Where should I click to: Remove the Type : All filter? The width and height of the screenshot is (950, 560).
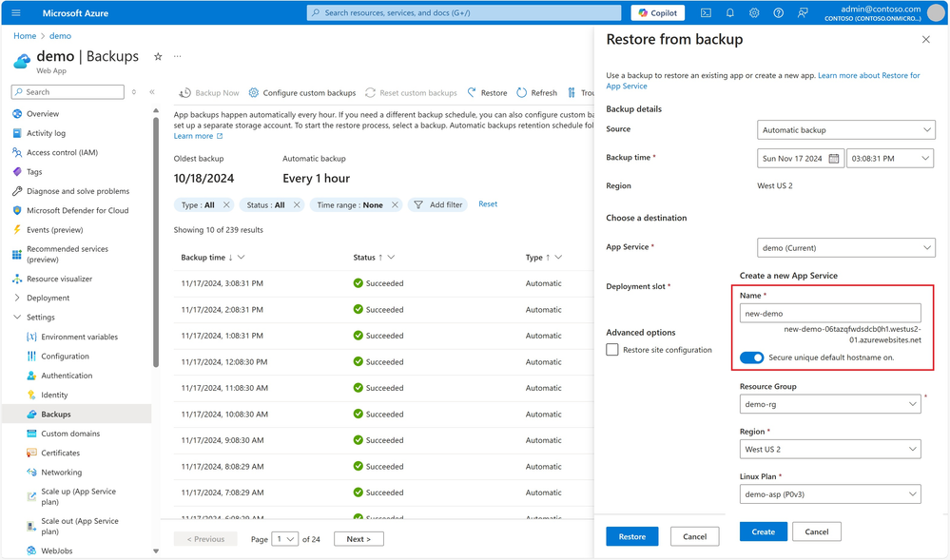[226, 204]
